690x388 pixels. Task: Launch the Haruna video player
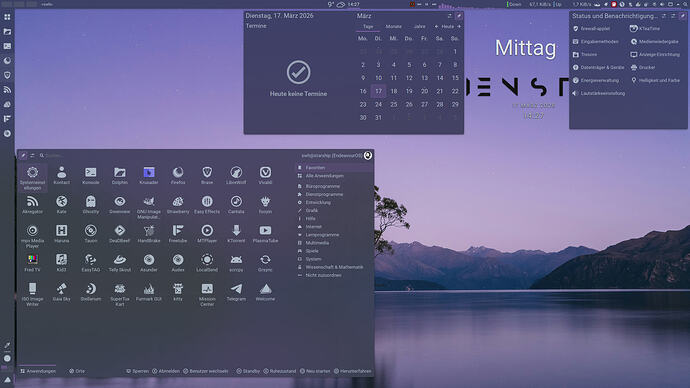coord(62,234)
